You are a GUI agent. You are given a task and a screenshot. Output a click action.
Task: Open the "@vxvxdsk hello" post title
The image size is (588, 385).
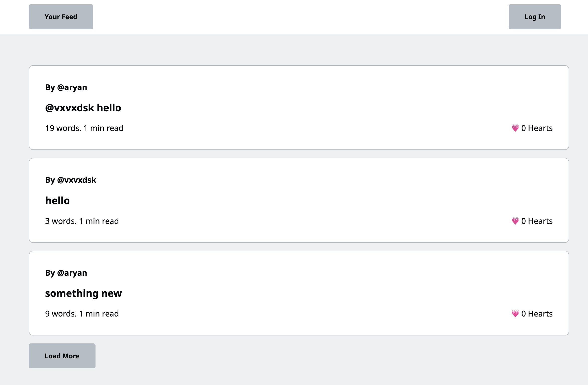[x=83, y=108]
